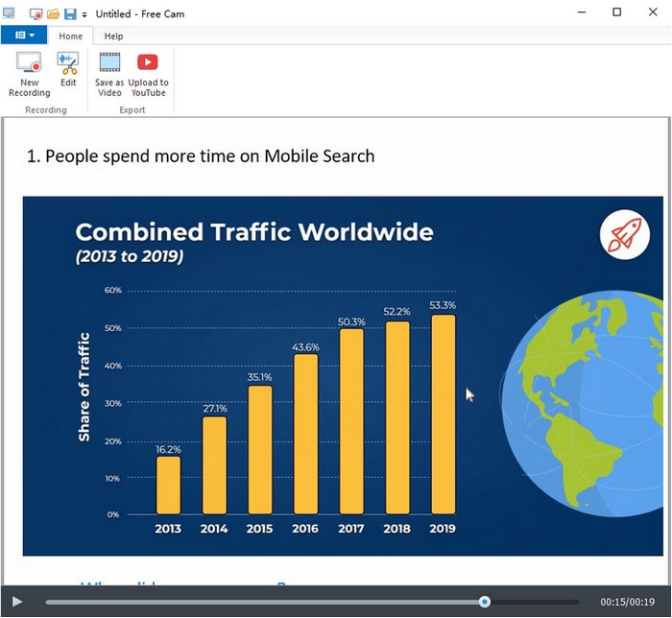672x618 pixels.
Task: Click the 'Combined Traffic Worldwide' heading
Action: coord(254,232)
